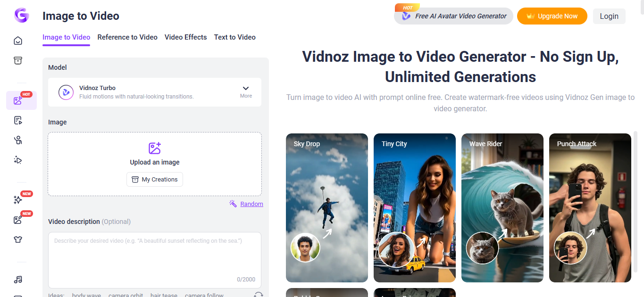The width and height of the screenshot is (644, 297).
Task: Open the Home page from sidebar
Action: click(x=18, y=41)
